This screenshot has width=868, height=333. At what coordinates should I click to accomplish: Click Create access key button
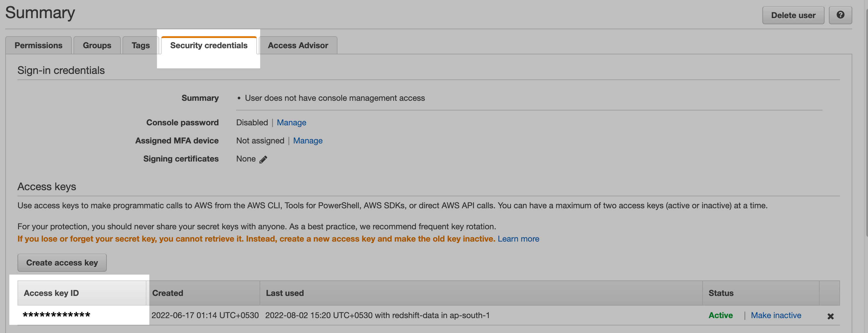62,263
